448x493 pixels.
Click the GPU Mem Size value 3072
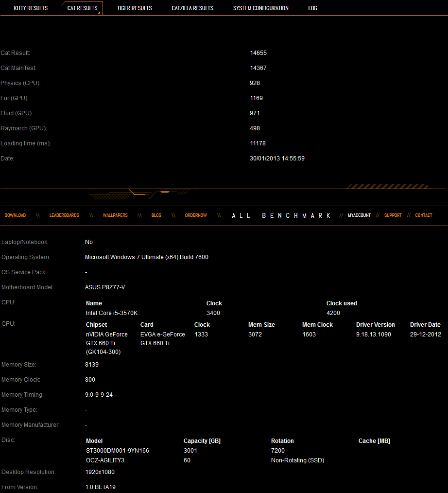255,335
